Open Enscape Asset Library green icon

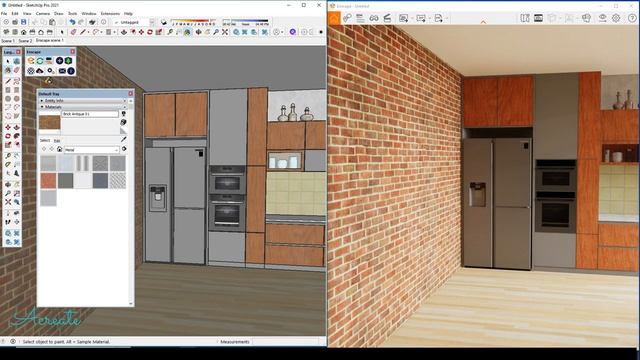coord(68,60)
